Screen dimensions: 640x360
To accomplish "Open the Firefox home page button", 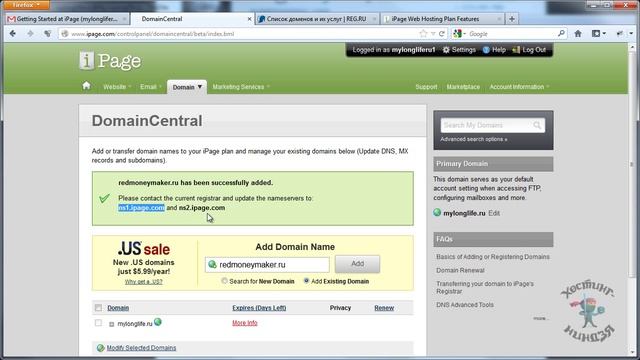I will click(x=578, y=33).
